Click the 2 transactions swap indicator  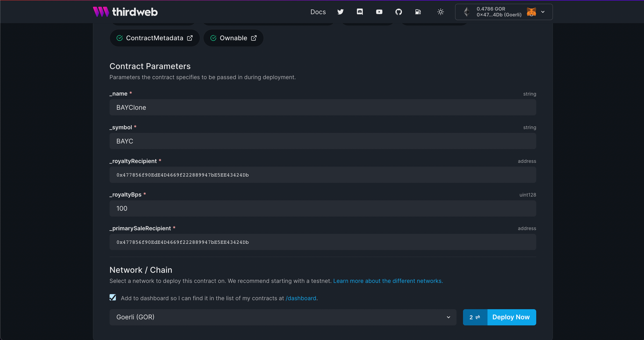click(474, 317)
